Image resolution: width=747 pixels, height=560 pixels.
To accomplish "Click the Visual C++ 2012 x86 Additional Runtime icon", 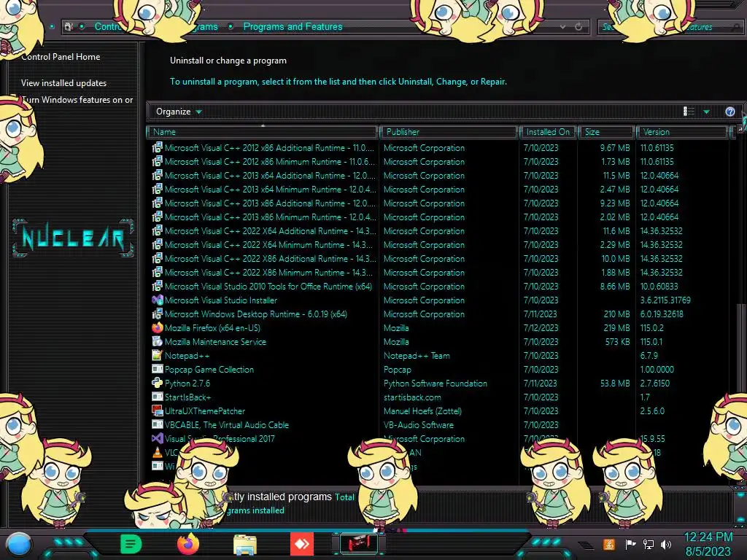I will (x=158, y=147).
